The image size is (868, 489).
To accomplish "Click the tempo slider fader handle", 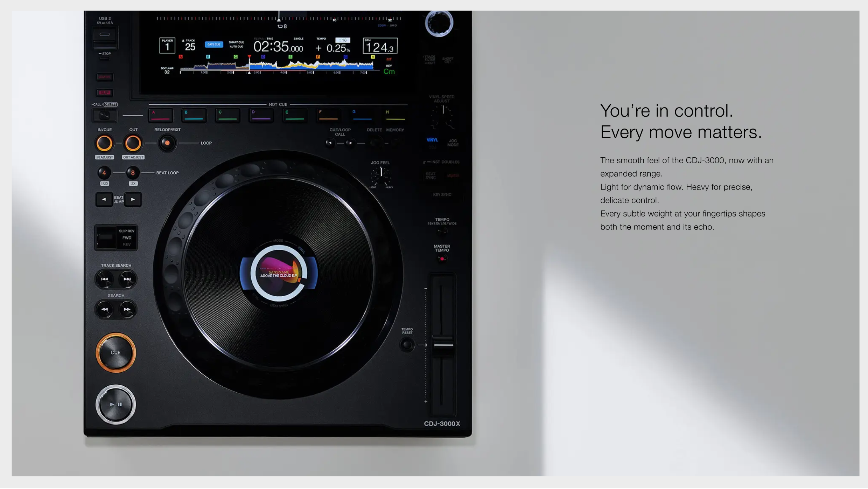I will [443, 345].
